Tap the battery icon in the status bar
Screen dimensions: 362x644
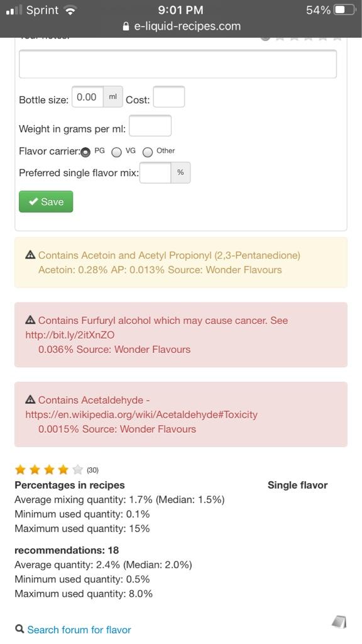pos(344,10)
